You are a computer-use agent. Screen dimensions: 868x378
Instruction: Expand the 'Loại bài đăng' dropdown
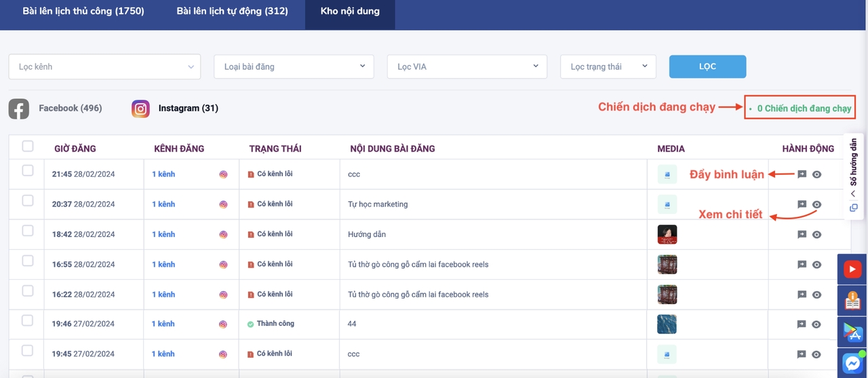click(x=294, y=67)
